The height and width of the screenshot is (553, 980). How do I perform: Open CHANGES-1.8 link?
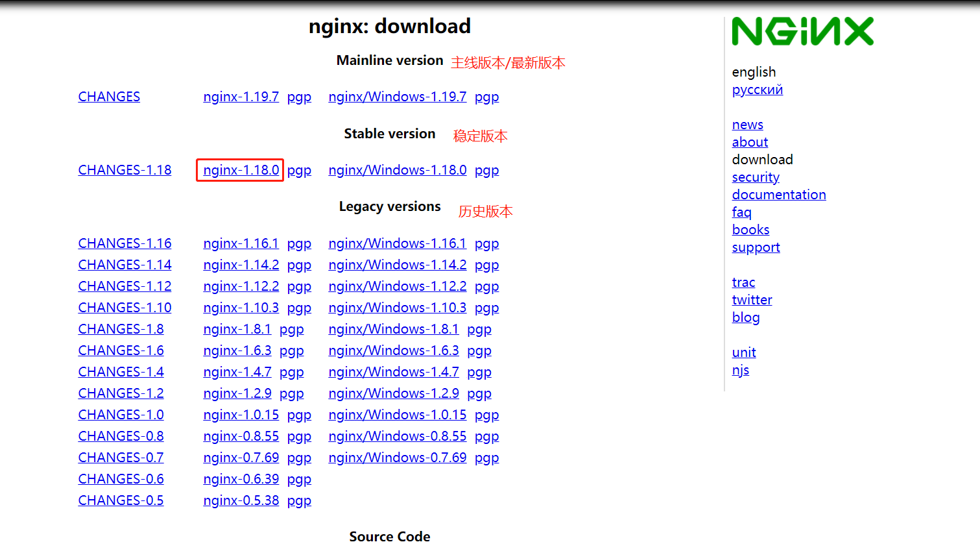(121, 329)
